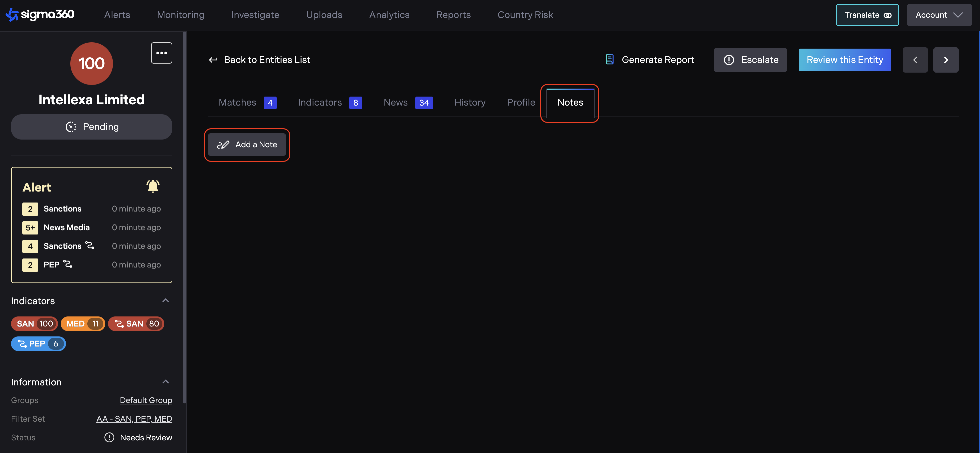Image resolution: width=980 pixels, height=453 pixels.
Task: Open the Account dropdown
Action: (939, 15)
